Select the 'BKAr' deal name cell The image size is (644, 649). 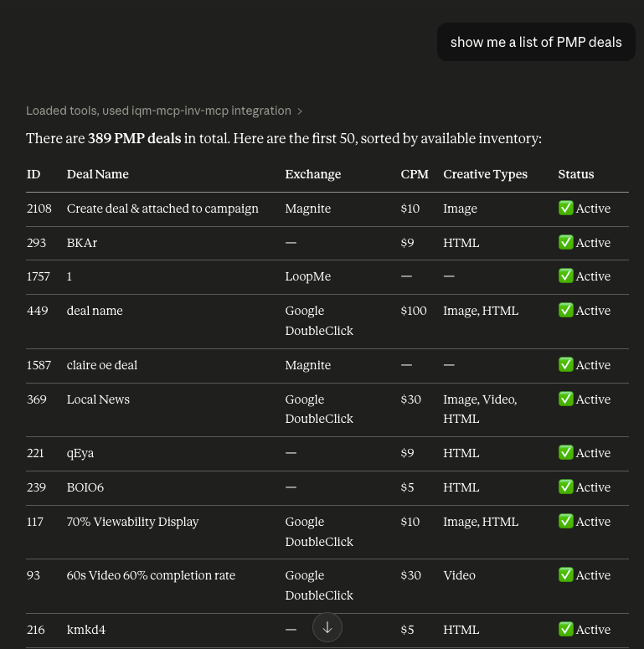(81, 243)
